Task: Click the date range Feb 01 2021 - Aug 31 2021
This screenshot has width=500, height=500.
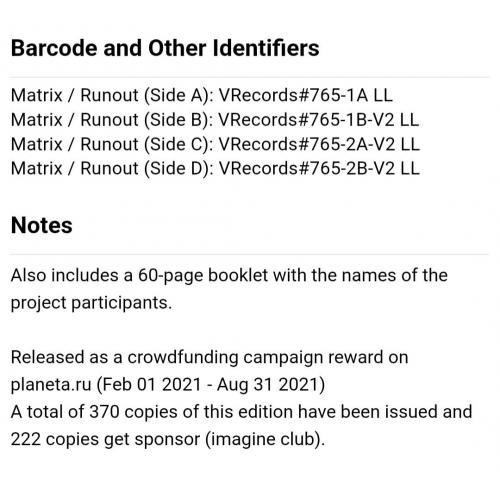Action: [x=210, y=384]
